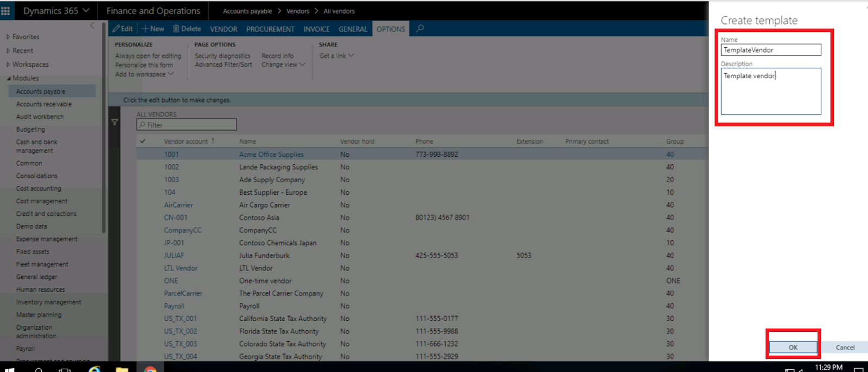Switch to the VENDOR tab
This screenshot has height=372, width=868.
click(224, 29)
